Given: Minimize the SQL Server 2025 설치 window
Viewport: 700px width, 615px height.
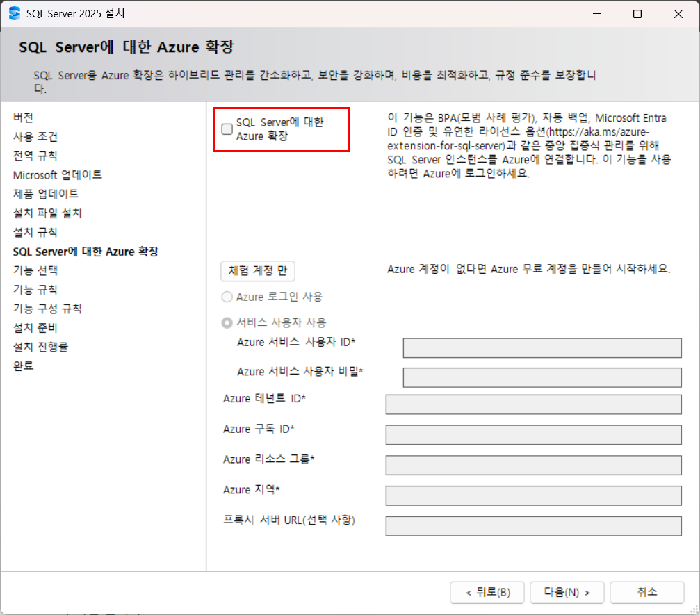Looking at the screenshot, I should [x=597, y=14].
